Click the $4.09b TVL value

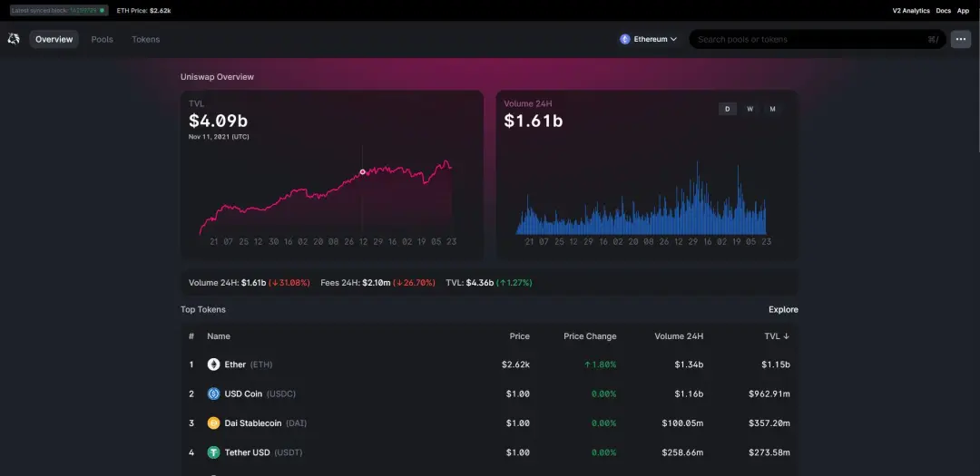click(x=218, y=121)
